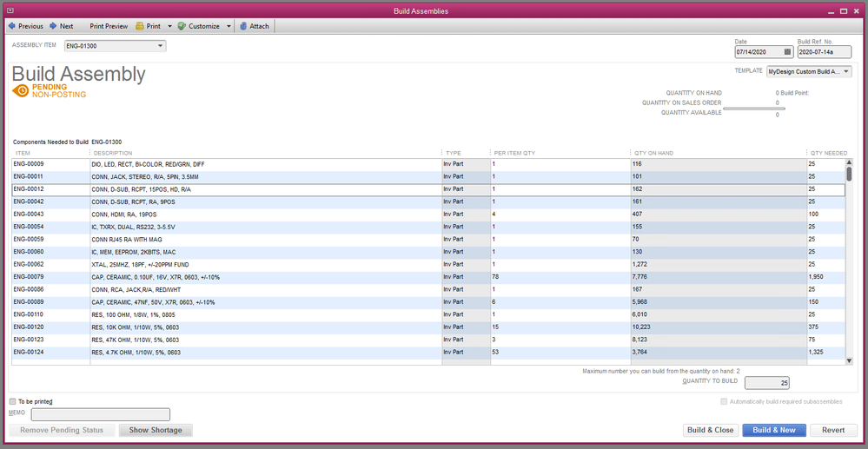Select item ENG-00086
Viewport: 868px width, 449px height.
(x=29, y=289)
